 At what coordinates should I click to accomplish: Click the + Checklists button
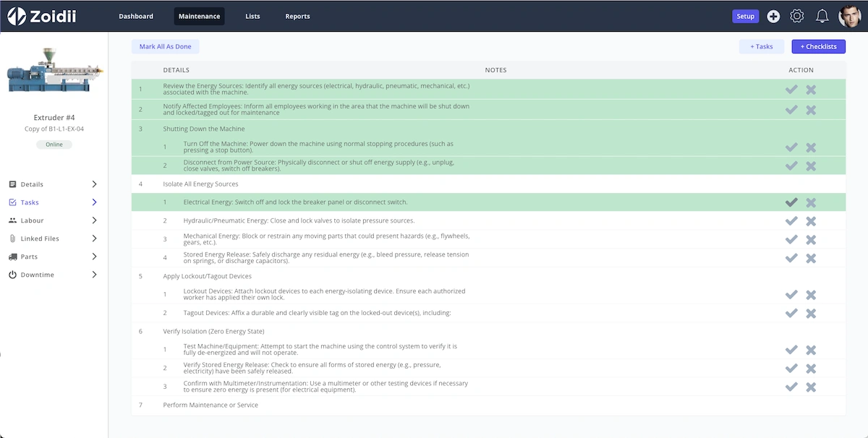click(x=819, y=46)
